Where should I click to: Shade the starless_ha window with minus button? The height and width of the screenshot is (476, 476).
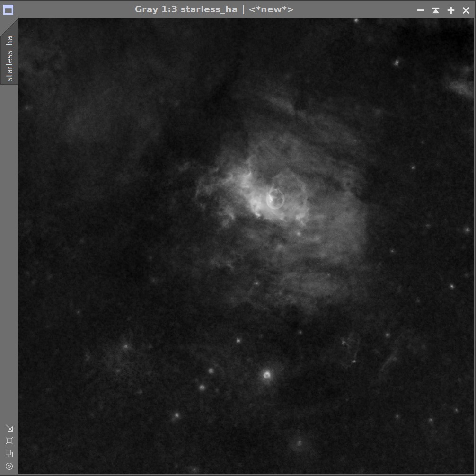[x=421, y=10]
